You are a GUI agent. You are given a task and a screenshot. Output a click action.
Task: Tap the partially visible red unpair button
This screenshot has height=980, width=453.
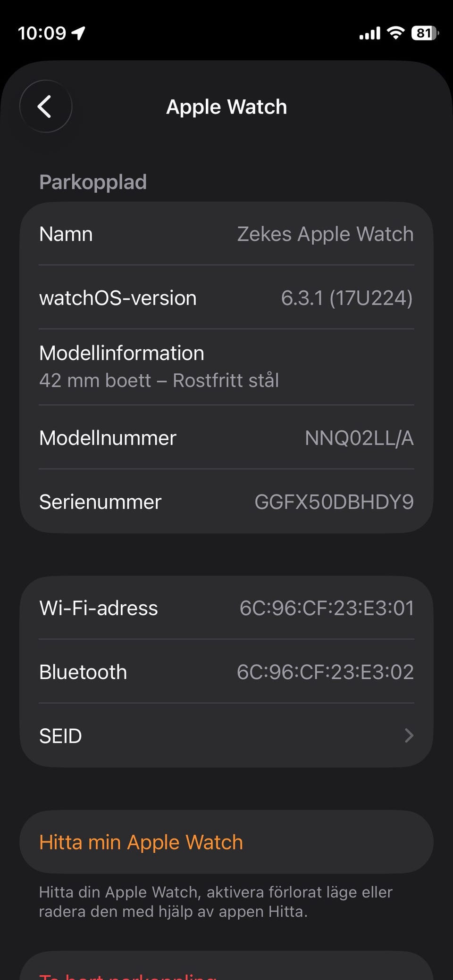pyautogui.click(x=128, y=974)
